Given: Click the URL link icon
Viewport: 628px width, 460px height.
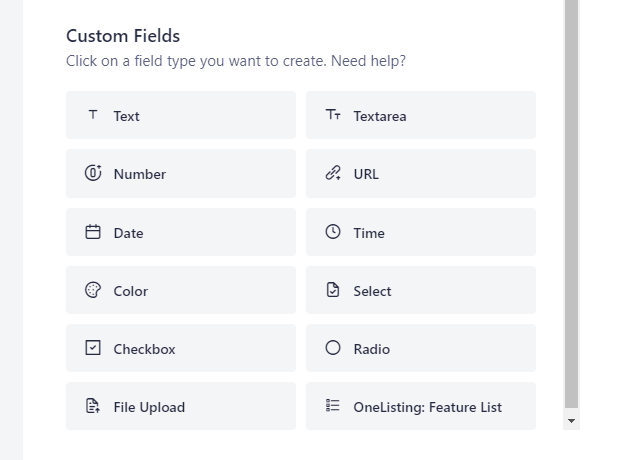Looking at the screenshot, I should [333, 173].
